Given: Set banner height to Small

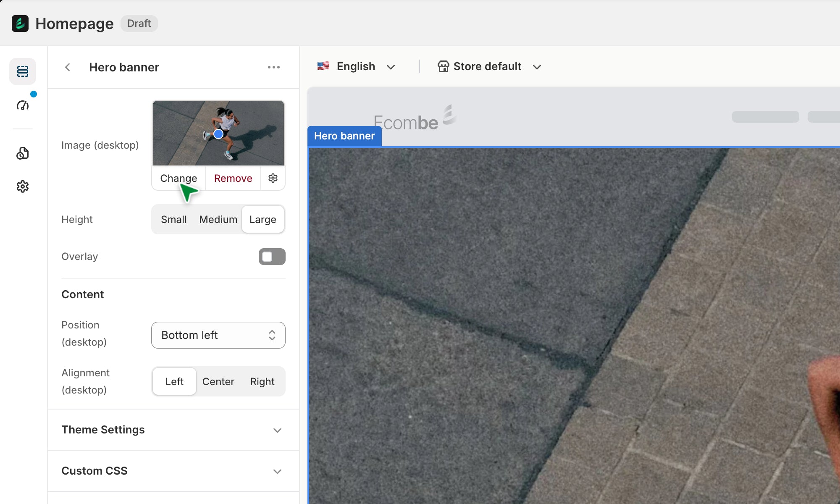Looking at the screenshot, I should [173, 219].
